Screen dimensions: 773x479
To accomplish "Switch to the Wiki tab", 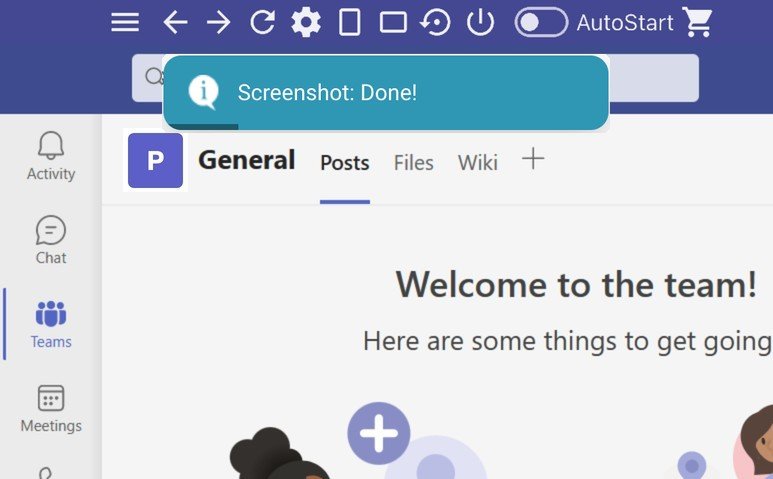I will point(478,163).
